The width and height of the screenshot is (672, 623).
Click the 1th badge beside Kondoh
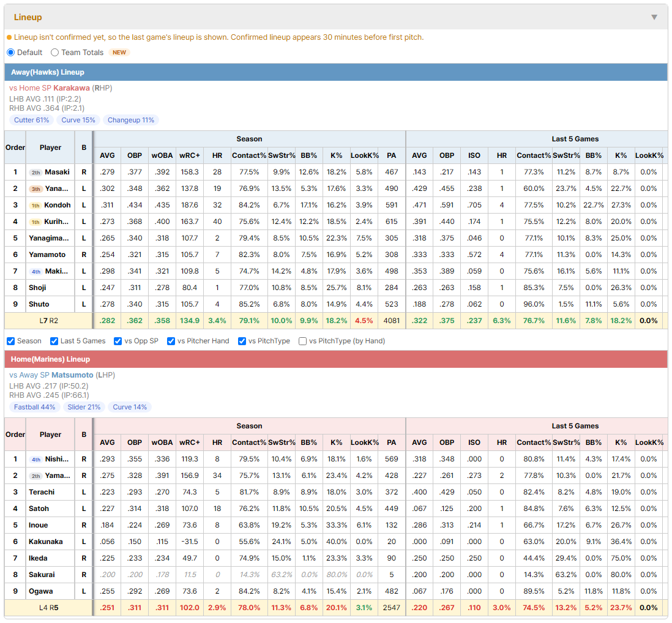pos(35,206)
